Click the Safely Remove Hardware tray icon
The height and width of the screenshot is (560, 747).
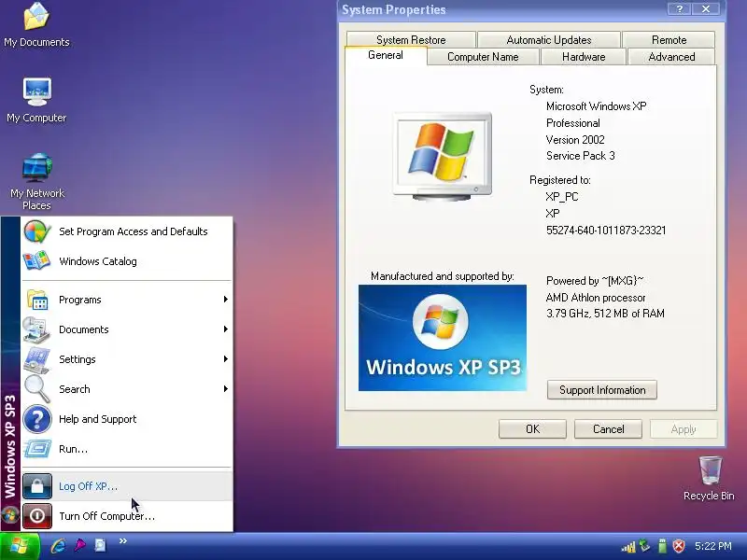[x=644, y=545]
